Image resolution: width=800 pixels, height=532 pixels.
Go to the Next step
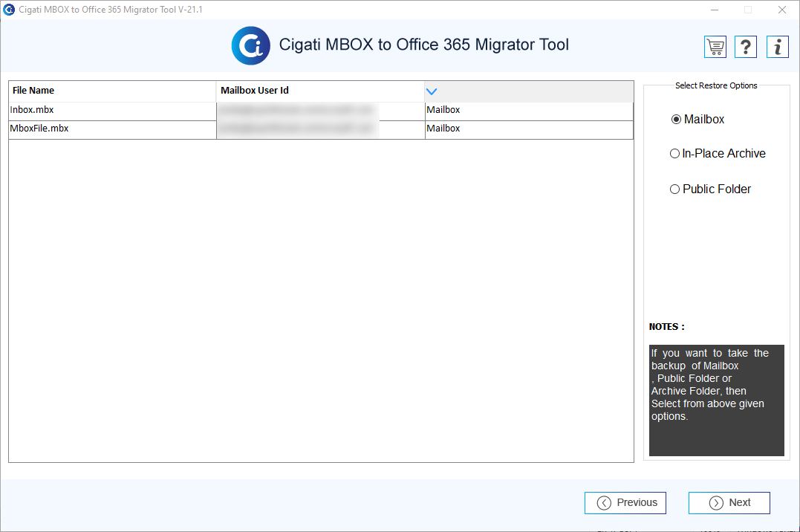[x=729, y=503]
